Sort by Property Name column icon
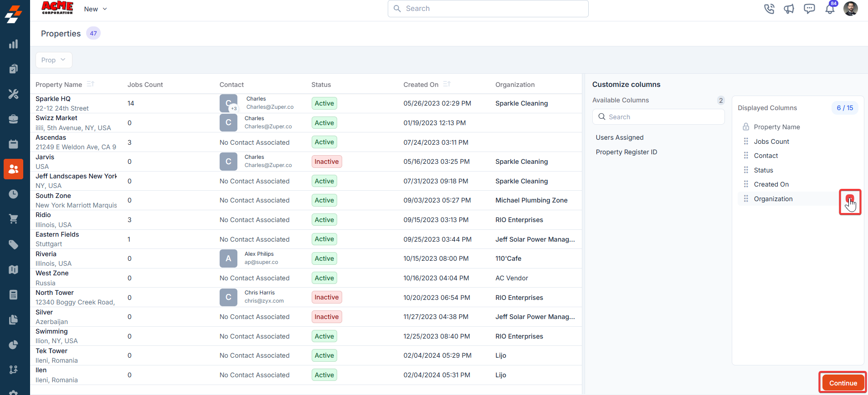The width and height of the screenshot is (868, 395). (x=90, y=84)
